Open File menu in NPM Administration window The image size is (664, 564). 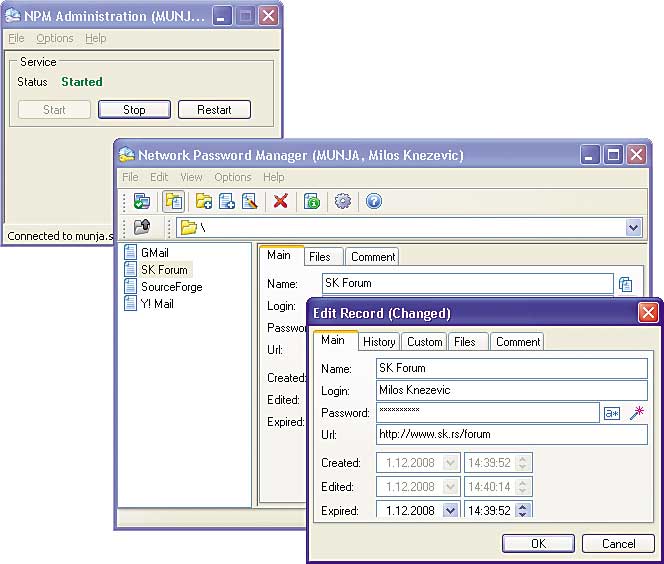point(16,38)
